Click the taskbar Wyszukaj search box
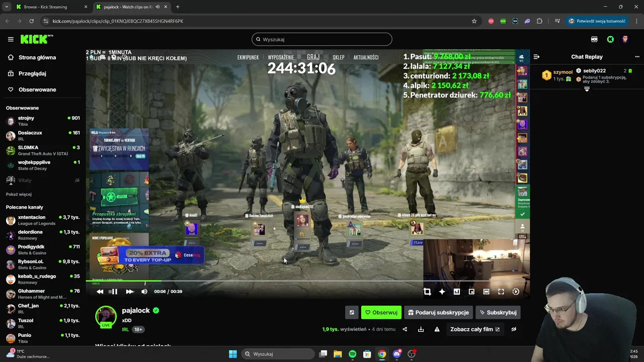 [278, 354]
